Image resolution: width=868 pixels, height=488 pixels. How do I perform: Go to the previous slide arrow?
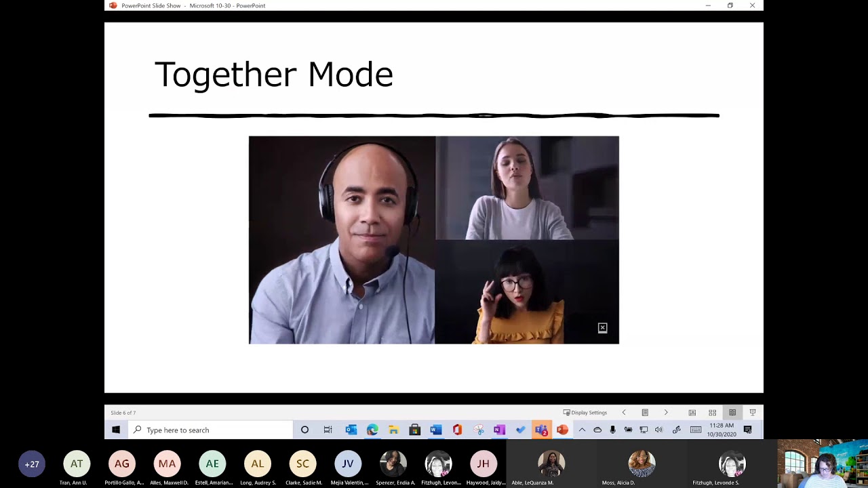pyautogui.click(x=624, y=412)
